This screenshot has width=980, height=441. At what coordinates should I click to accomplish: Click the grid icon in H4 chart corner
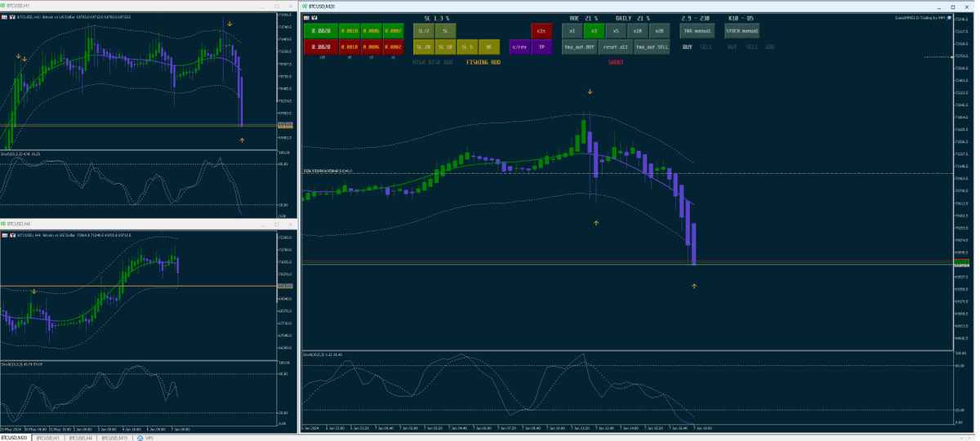point(4,235)
